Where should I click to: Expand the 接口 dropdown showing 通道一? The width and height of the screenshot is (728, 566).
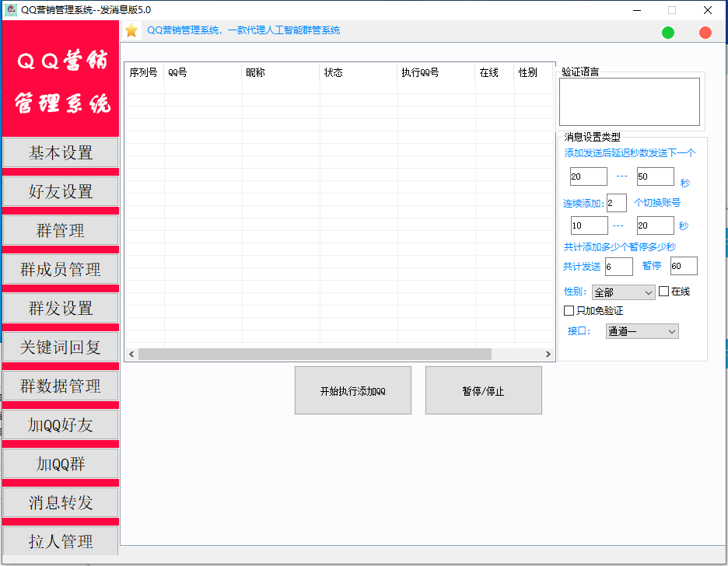642,331
